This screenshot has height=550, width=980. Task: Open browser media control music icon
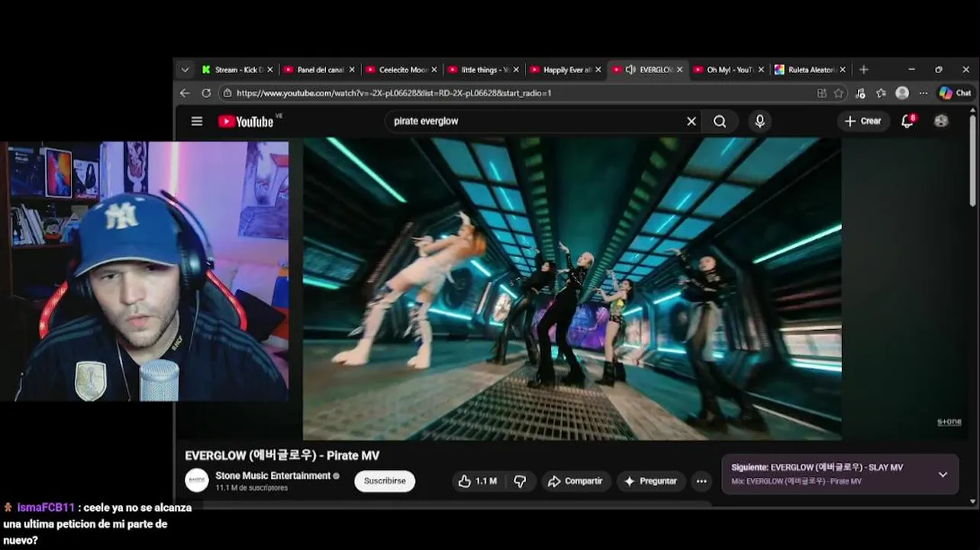861,92
